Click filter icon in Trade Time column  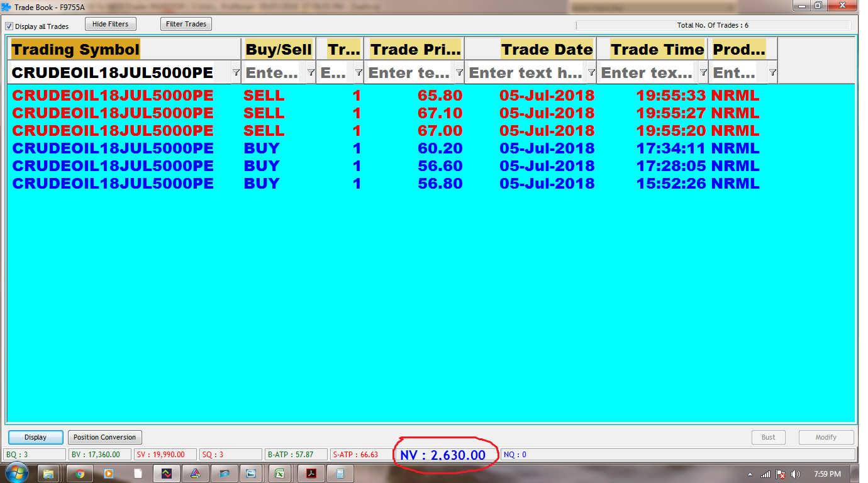703,73
